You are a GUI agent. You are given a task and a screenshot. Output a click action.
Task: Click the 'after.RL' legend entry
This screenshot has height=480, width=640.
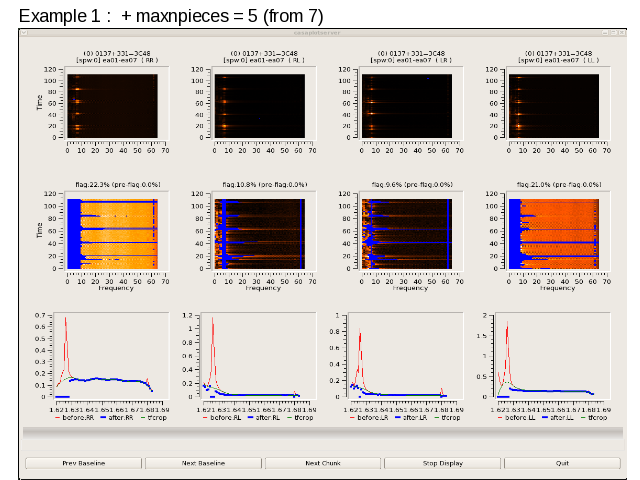pyautogui.click(x=264, y=418)
